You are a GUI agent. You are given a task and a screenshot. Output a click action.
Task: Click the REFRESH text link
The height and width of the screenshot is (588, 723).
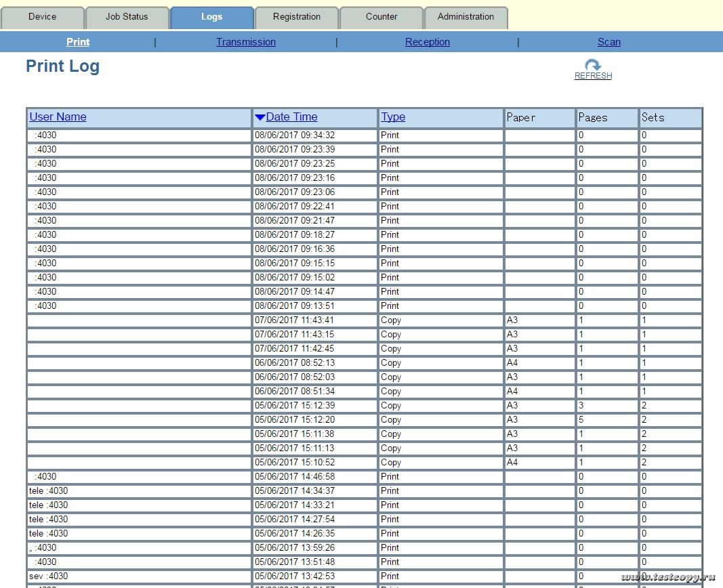[593, 76]
